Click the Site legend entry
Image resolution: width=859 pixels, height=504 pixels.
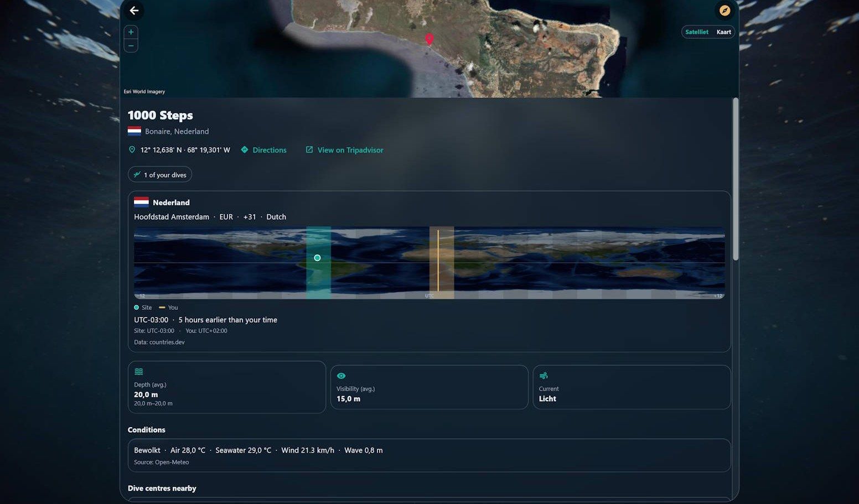143,308
